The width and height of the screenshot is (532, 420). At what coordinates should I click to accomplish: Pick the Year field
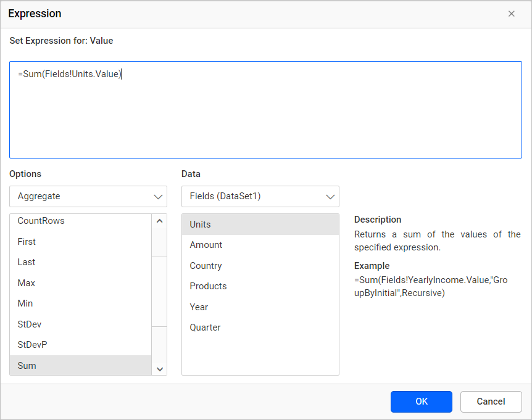tap(260, 307)
